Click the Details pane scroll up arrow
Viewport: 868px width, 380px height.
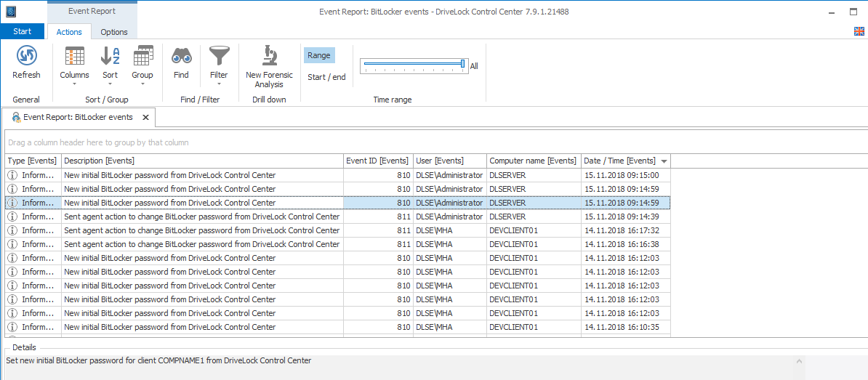tap(798, 361)
